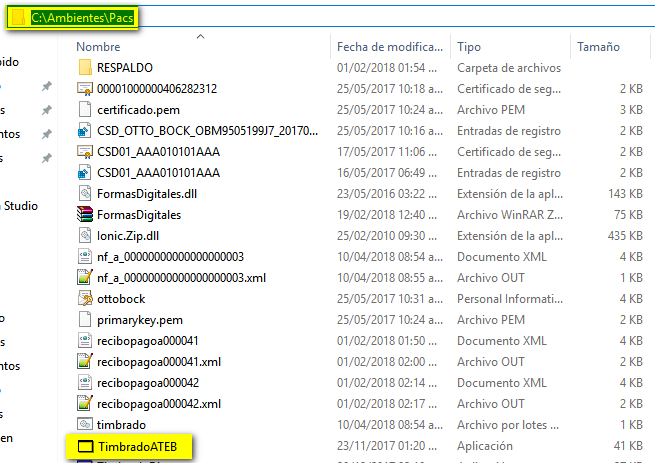Image resolution: width=655 pixels, height=463 pixels.
Task: Select the timbrado file name
Action: click(122, 425)
